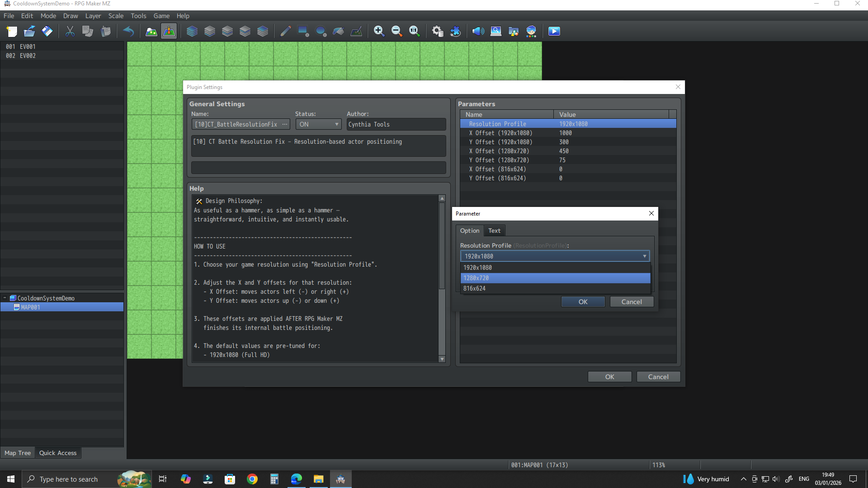Select the Zoom In magnifier tool

pos(379,31)
